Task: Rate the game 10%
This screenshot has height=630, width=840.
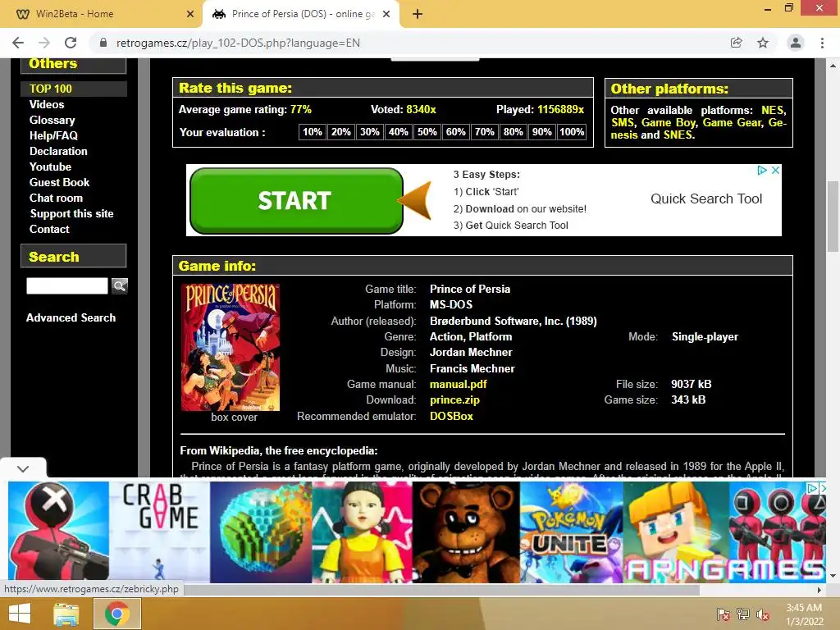Action: click(x=313, y=132)
